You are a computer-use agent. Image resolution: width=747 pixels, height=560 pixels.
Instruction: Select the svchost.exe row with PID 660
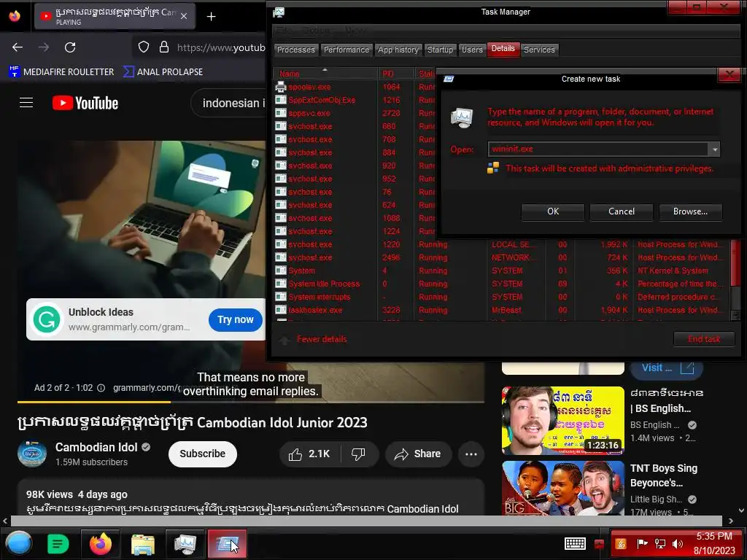(x=355, y=127)
